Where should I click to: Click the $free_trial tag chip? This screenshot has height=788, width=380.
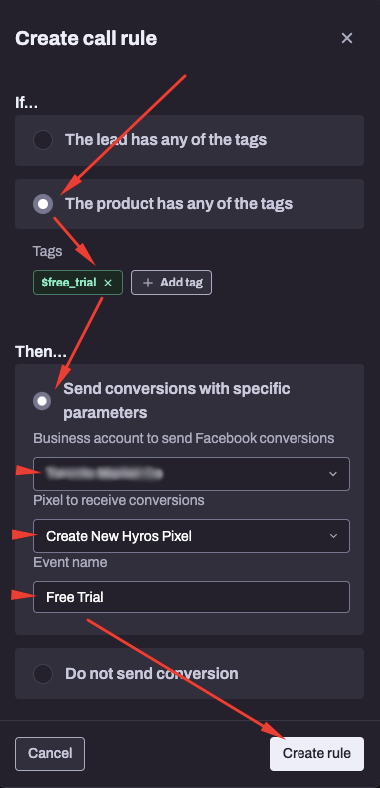pos(77,283)
